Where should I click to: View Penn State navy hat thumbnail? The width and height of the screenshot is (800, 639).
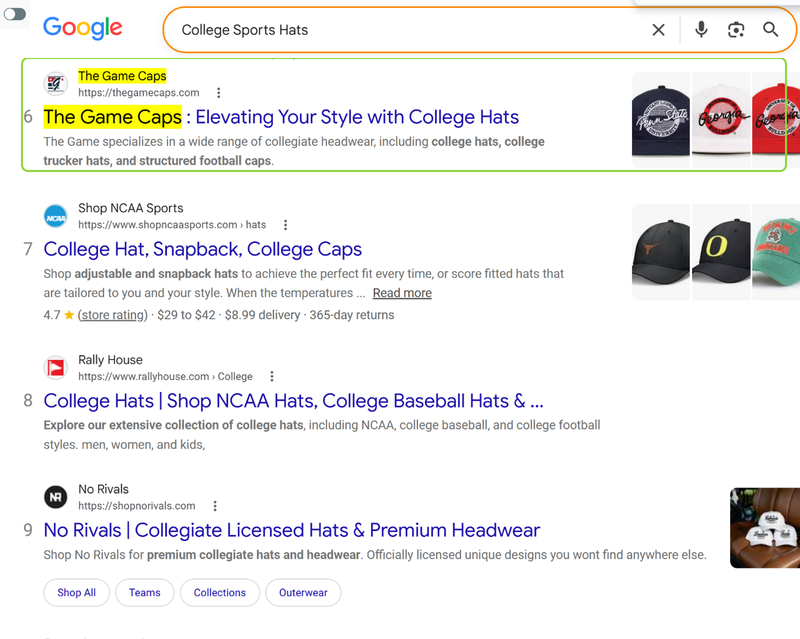tap(661, 120)
